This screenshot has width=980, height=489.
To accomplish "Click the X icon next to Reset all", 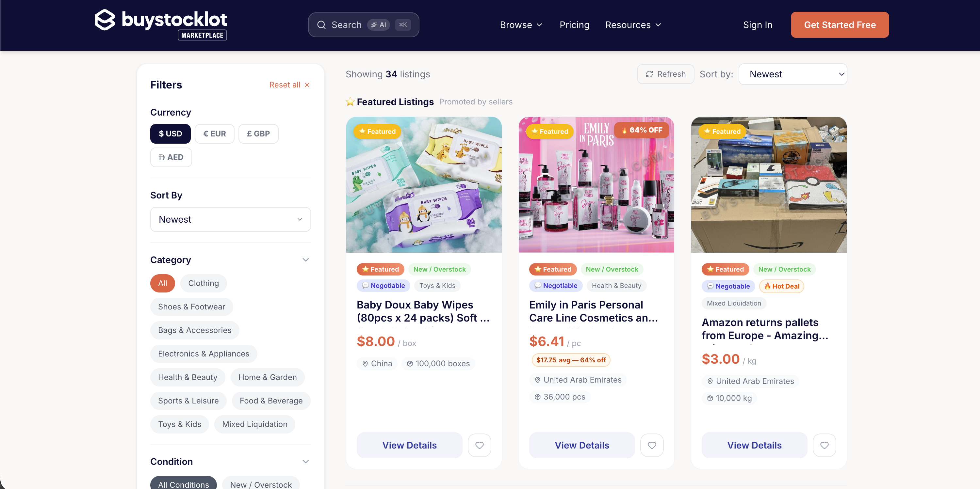I will pos(307,85).
